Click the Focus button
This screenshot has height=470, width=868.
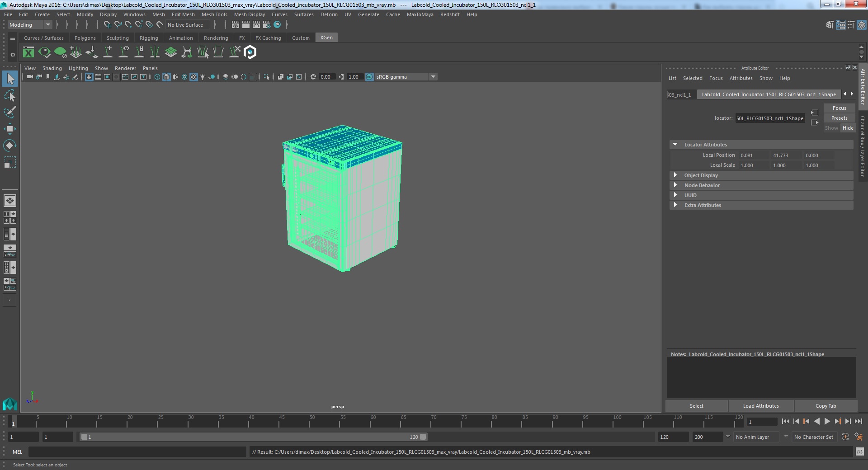[x=839, y=108]
